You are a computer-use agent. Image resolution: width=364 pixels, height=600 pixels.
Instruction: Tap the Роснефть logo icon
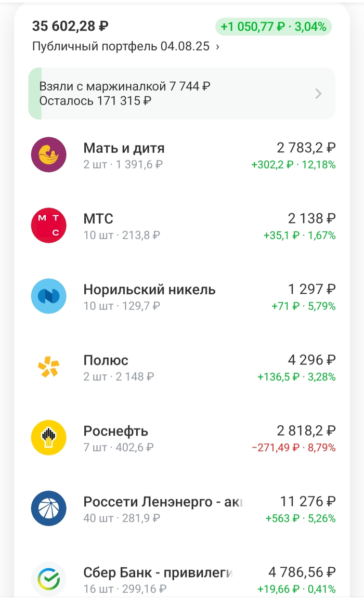48,437
